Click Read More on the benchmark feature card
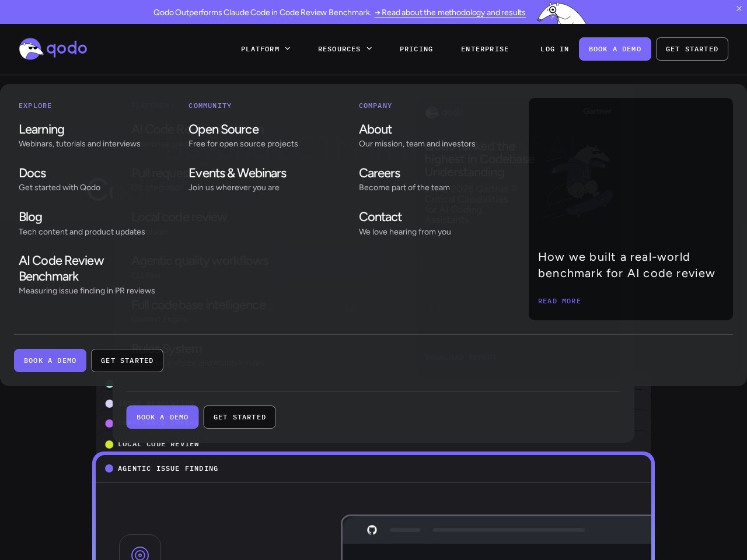The width and height of the screenshot is (747, 560). [559, 301]
